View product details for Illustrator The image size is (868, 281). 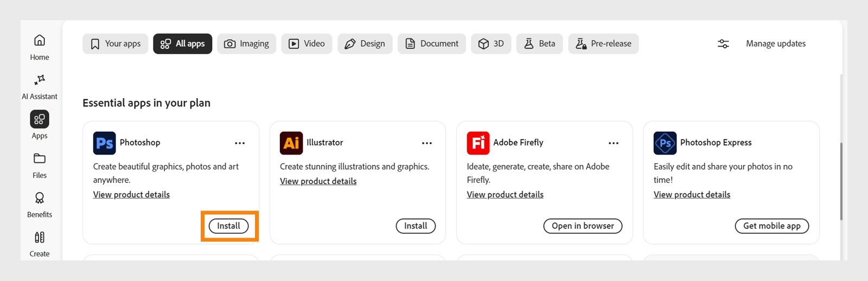pyautogui.click(x=318, y=181)
